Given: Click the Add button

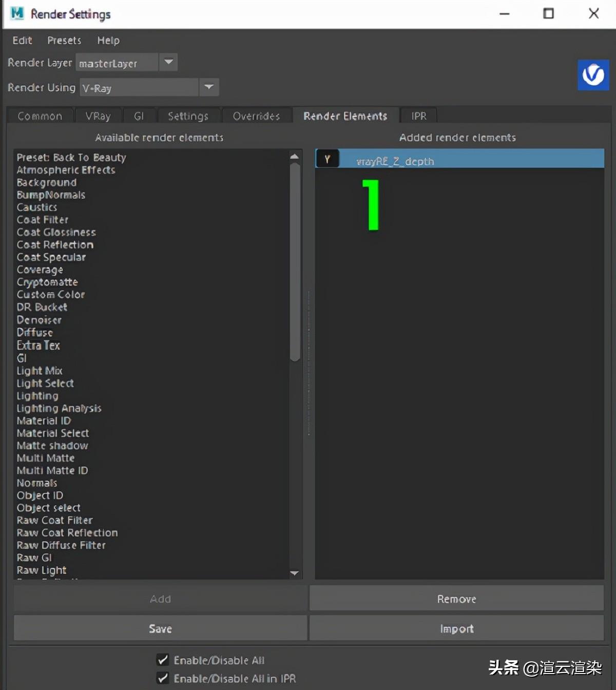Looking at the screenshot, I should click(160, 599).
